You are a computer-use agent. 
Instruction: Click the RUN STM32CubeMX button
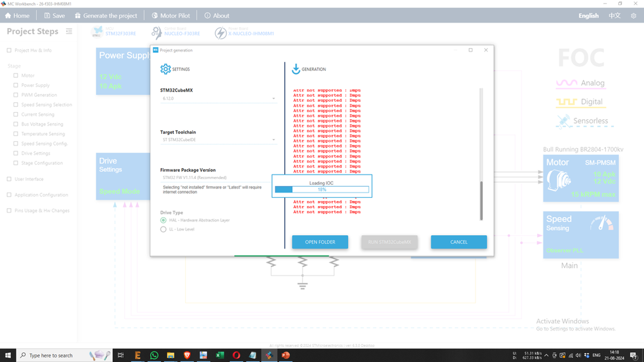(389, 242)
